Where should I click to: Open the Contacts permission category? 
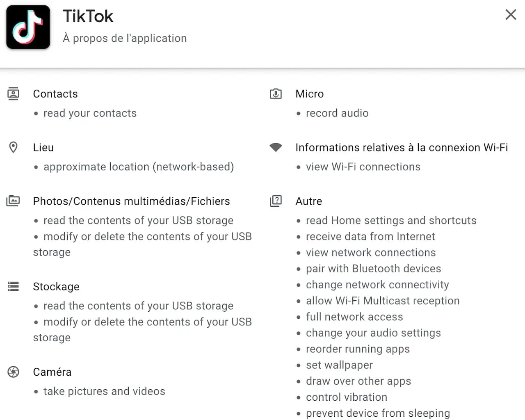point(55,94)
